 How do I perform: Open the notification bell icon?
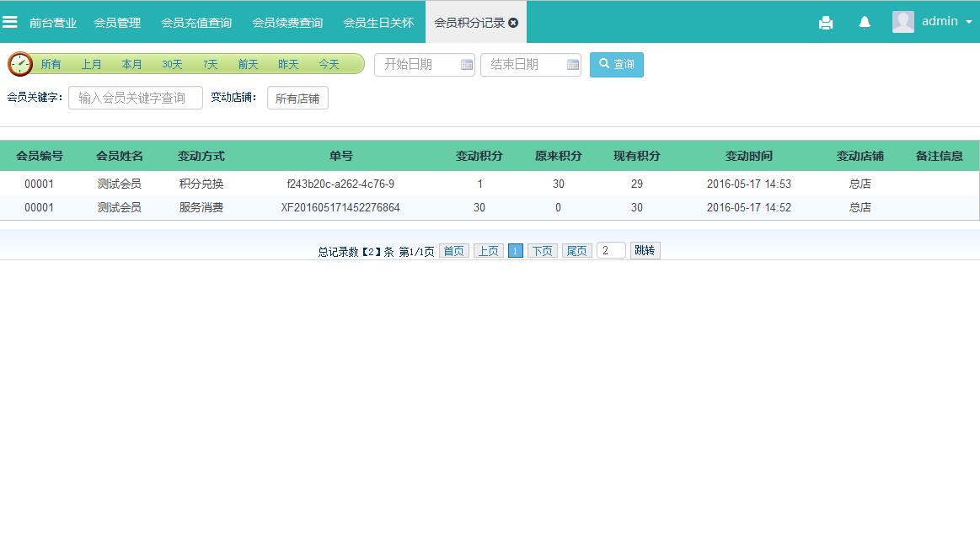point(865,23)
